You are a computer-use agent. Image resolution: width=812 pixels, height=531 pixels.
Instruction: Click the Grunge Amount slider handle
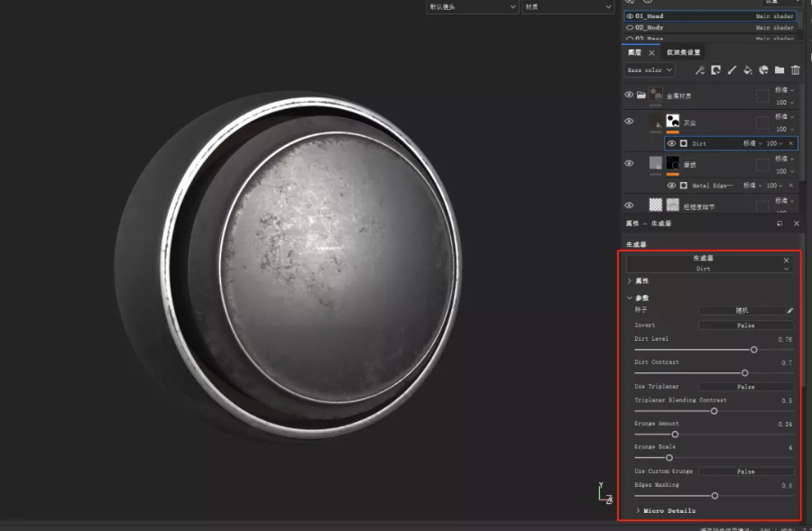point(675,435)
